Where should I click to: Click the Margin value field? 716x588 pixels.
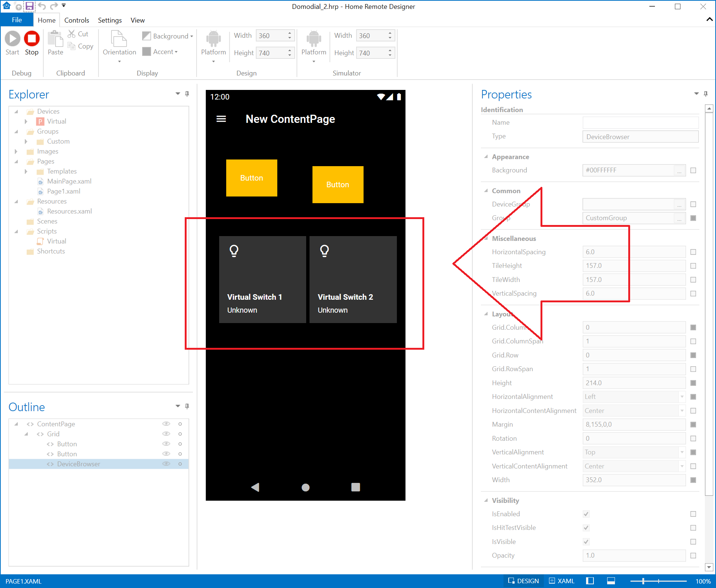click(x=634, y=424)
